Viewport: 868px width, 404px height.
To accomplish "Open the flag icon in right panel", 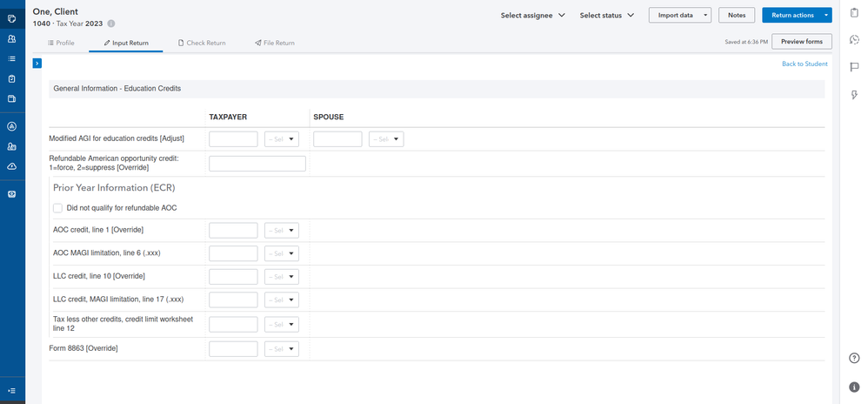I will point(854,67).
